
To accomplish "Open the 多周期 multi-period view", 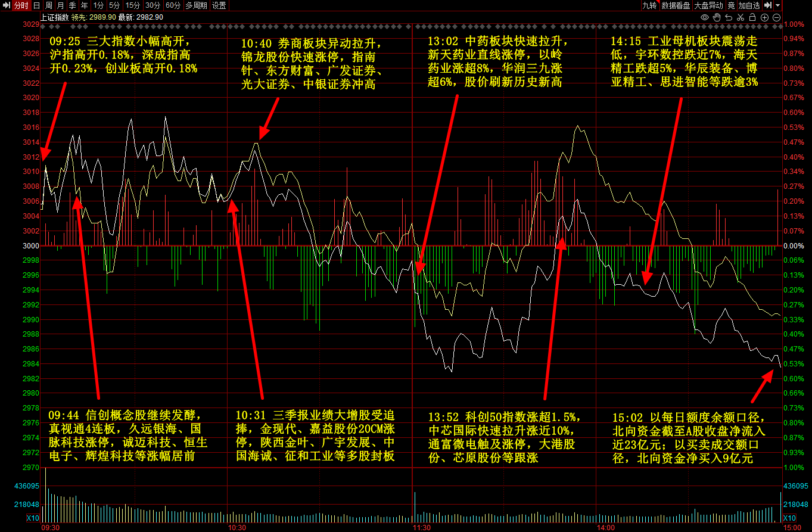I will [196, 5].
